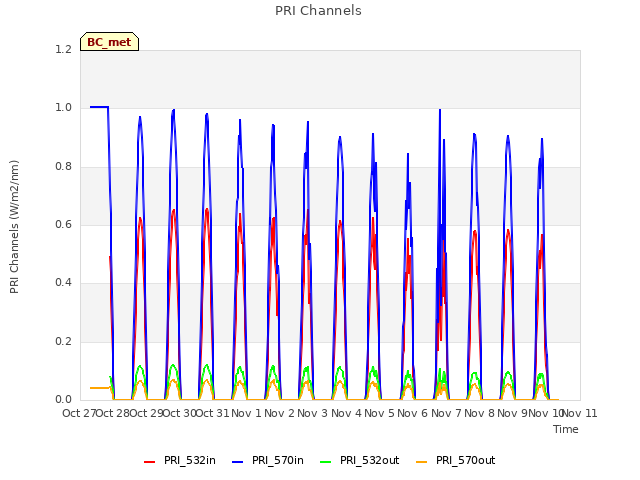The image size is (640, 480).
Task: Click the y-axis label PRI Channels (W/m2/nm)
Action: (x=14, y=227)
